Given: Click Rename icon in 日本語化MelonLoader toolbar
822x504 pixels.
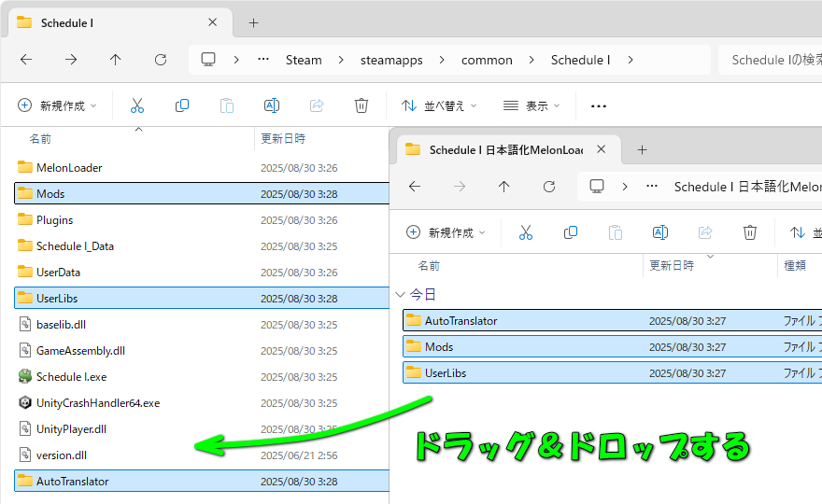Looking at the screenshot, I should (x=660, y=232).
